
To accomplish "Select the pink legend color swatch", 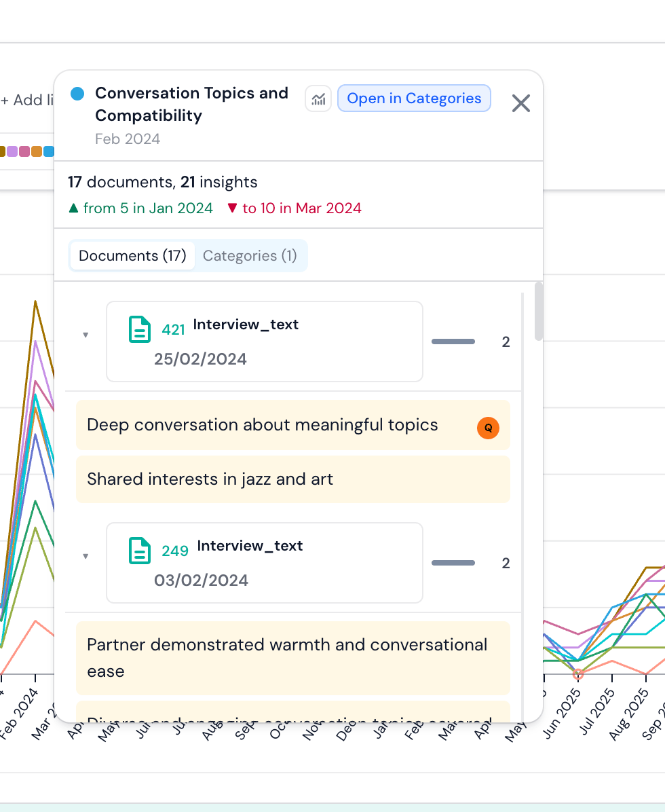I will [x=24, y=151].
